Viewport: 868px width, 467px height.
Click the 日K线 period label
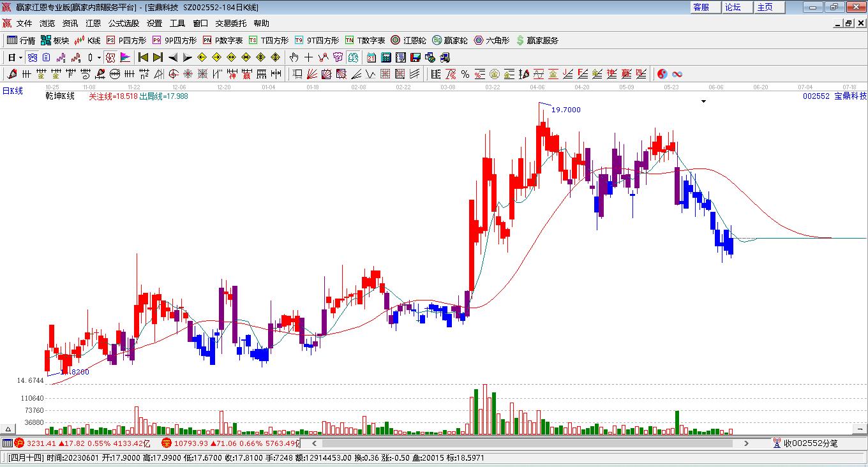[12, 91]
